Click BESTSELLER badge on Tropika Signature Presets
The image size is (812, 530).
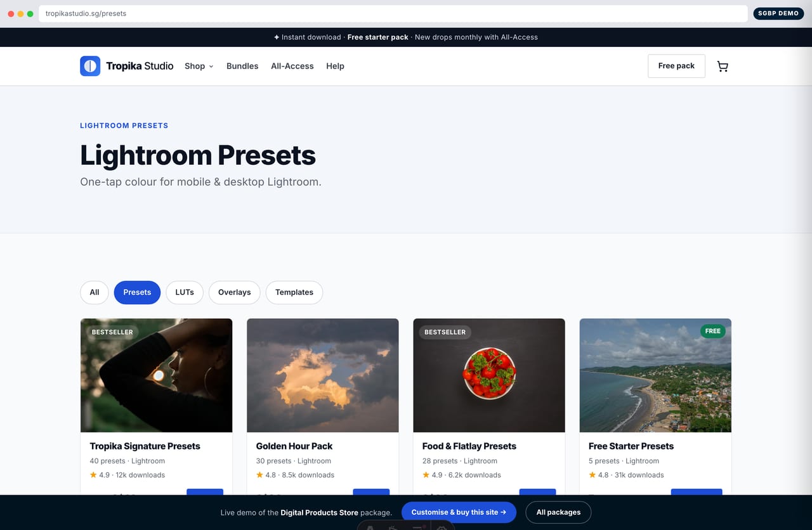(112, 332)
